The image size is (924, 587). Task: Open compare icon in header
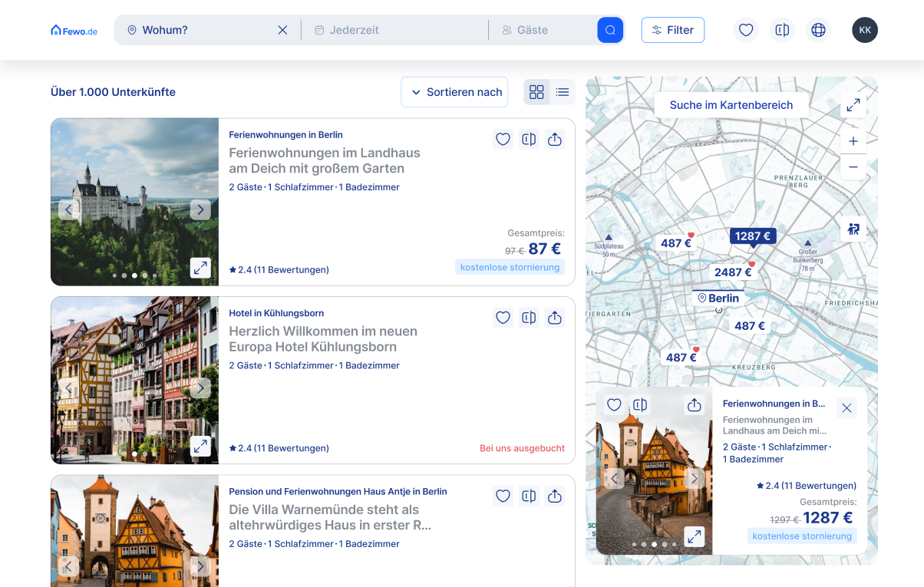782,30
